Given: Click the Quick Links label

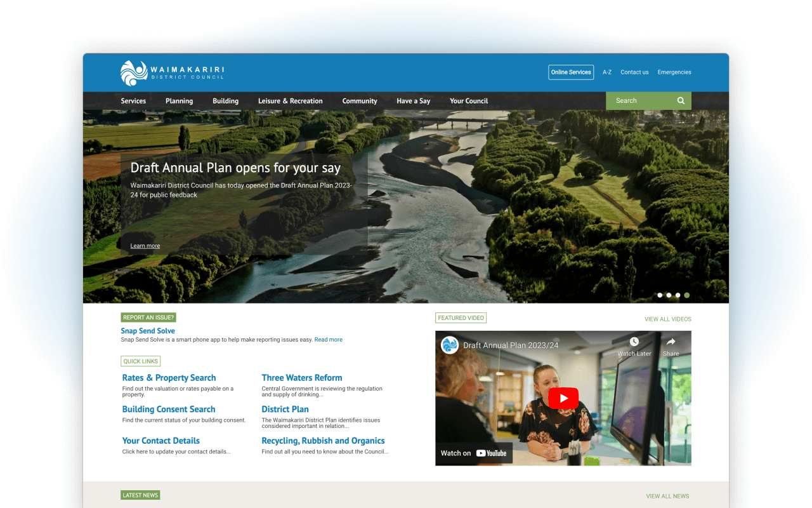Looking at the screenshot, I should click(x=141, y=361).
